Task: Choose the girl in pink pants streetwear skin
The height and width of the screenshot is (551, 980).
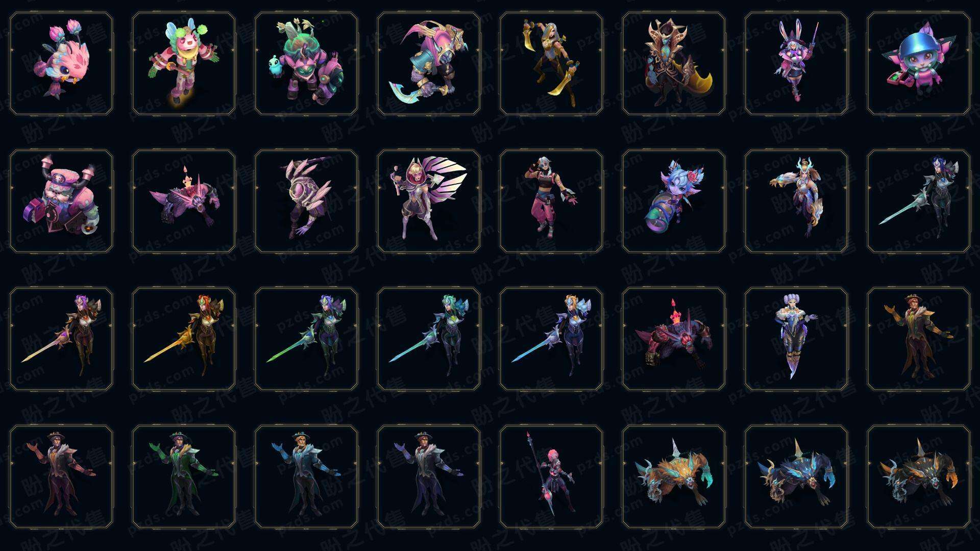Action: pyautogui.click(x=551, y=201)
